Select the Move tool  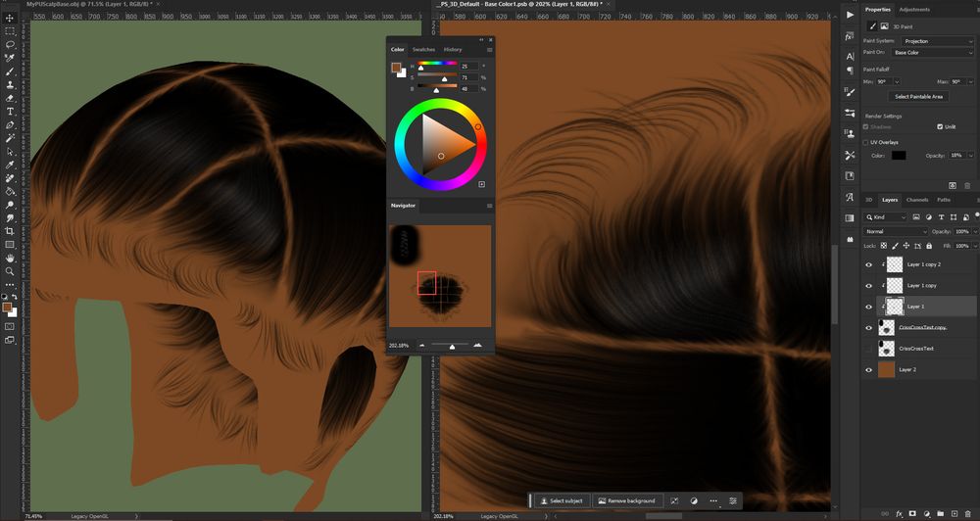(10, 18)
